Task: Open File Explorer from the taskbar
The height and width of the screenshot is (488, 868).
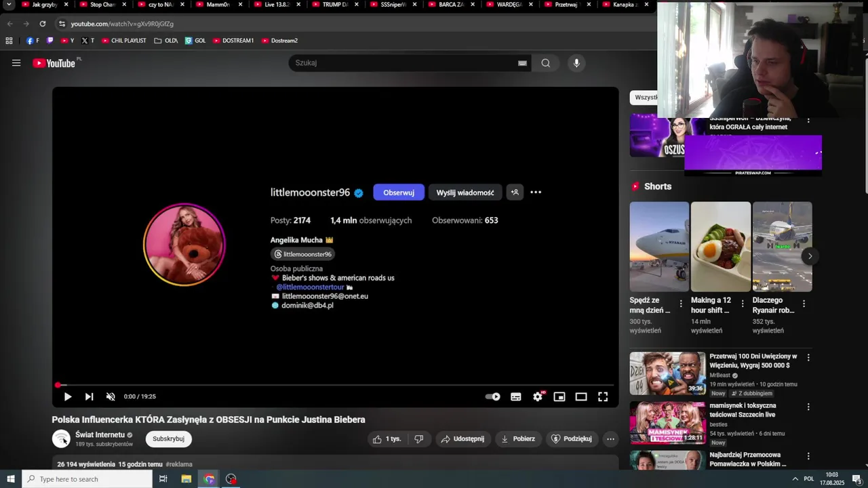Action: tap(186, 479)
